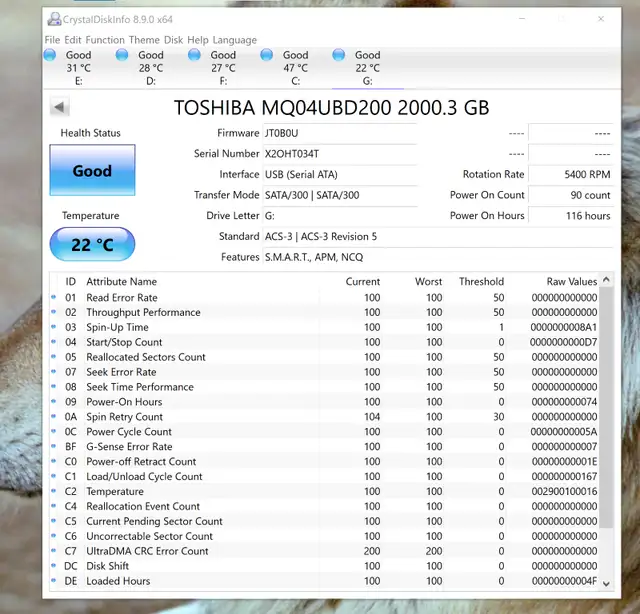Select the Disk Shift attribute row

tap(325, 566)
